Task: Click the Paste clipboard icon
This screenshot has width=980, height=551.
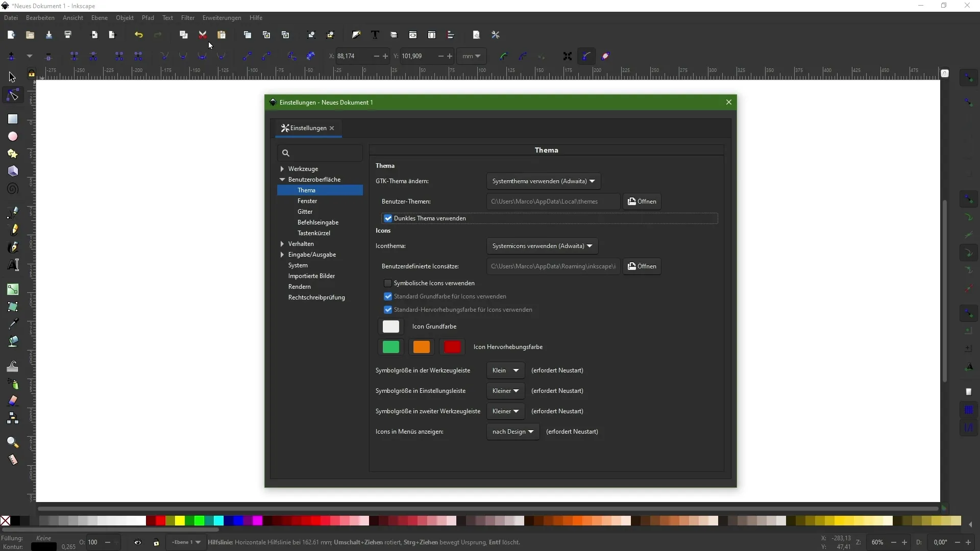Action: tap(222, 35)
